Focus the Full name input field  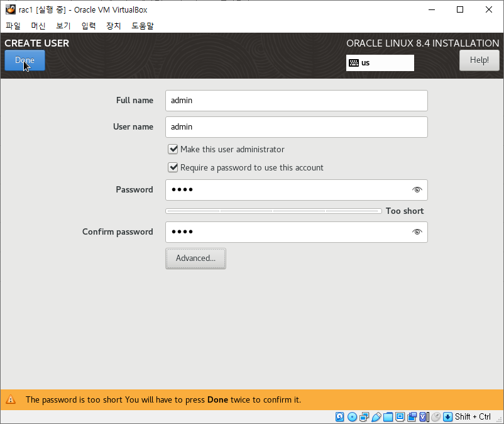[x=297, y=101]
